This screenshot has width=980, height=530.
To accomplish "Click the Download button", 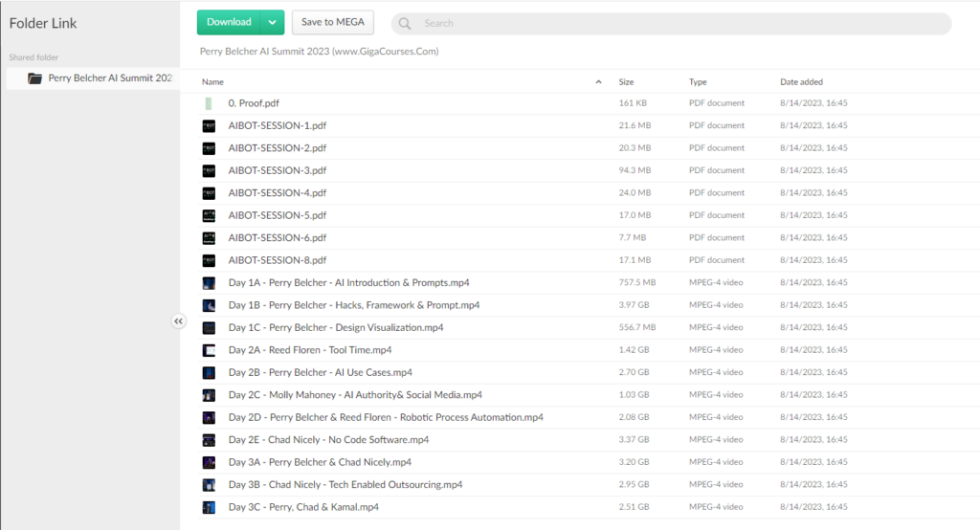I will coord(229,23).
